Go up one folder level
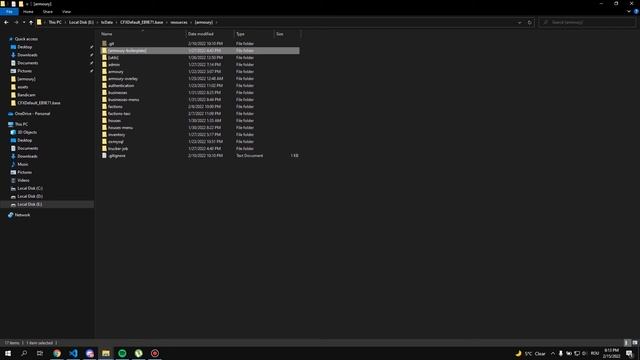640x360 pixels. coord(31,22)
